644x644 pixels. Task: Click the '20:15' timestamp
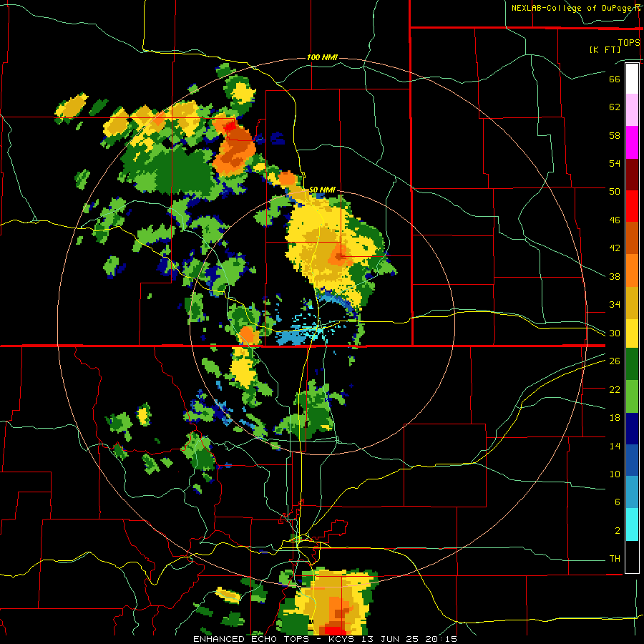[443, 639]
